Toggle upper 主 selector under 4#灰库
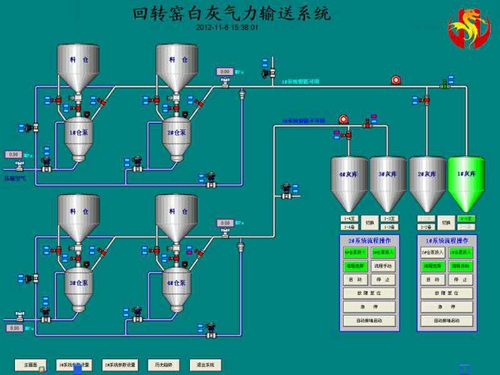Viewport: 500px width, 375px height. [x=349, y=219]
